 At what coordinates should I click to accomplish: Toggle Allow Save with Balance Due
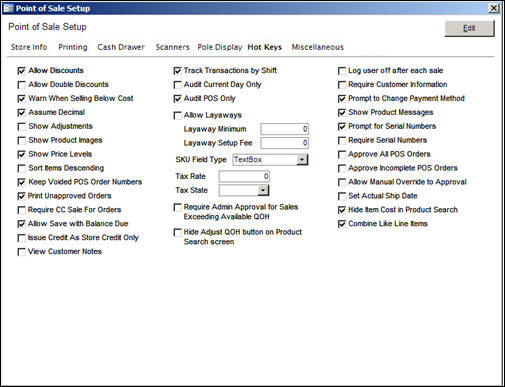pos(22,224)
